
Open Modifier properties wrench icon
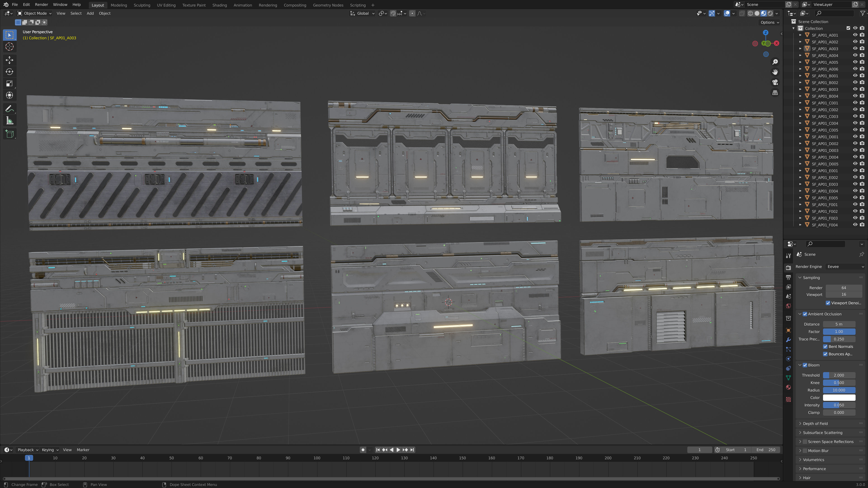(x=788, y=340)
